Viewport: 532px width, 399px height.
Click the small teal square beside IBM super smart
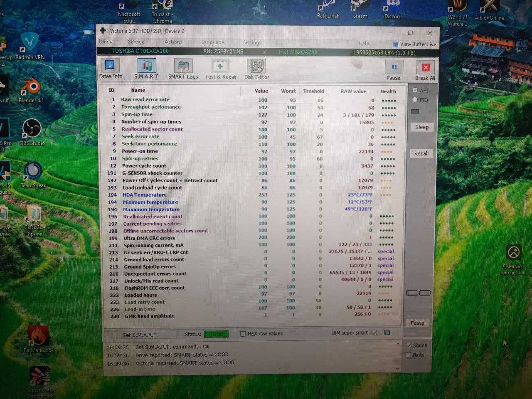[x=387, y=332]
